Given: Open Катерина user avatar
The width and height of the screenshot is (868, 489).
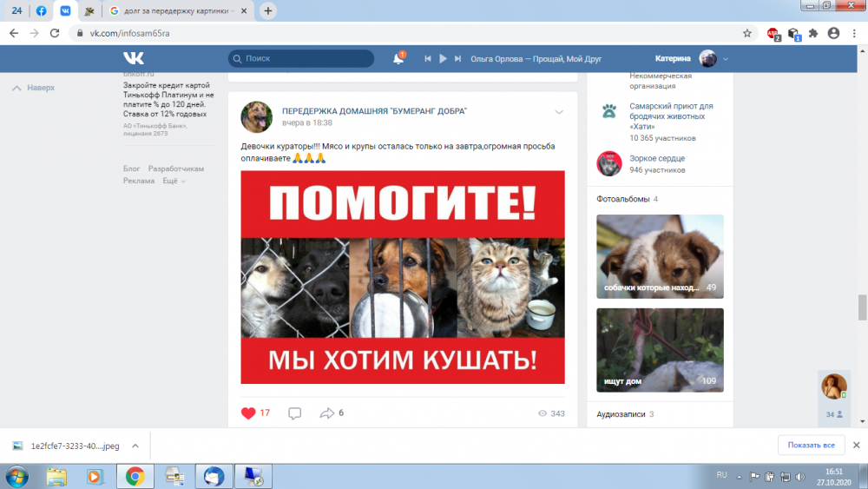Looking at the screenshot, I should click(x=707, y=58).
